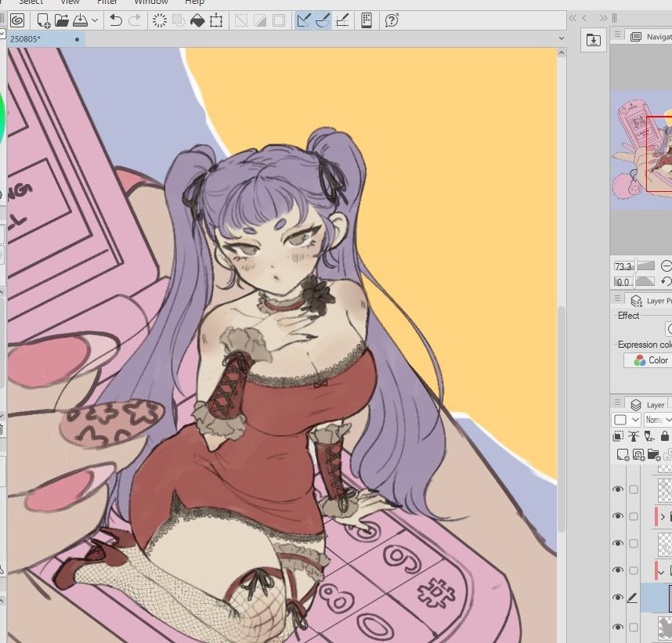Open the Window menu
The image size is (672, 643).
point(151,2)
